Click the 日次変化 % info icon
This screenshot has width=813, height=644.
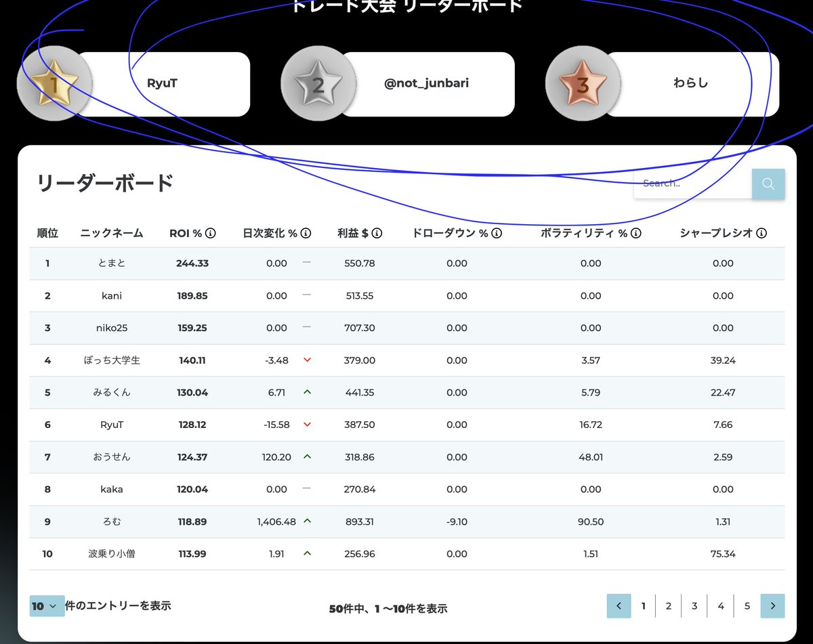click(306, 233)
